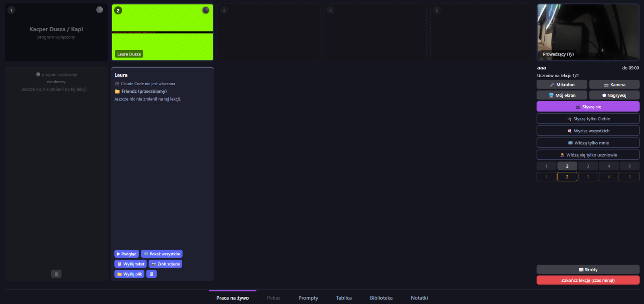644x304 pixels.
Task: Select number 2 in the orange-outlined row
Action: [x=567, y=177]
